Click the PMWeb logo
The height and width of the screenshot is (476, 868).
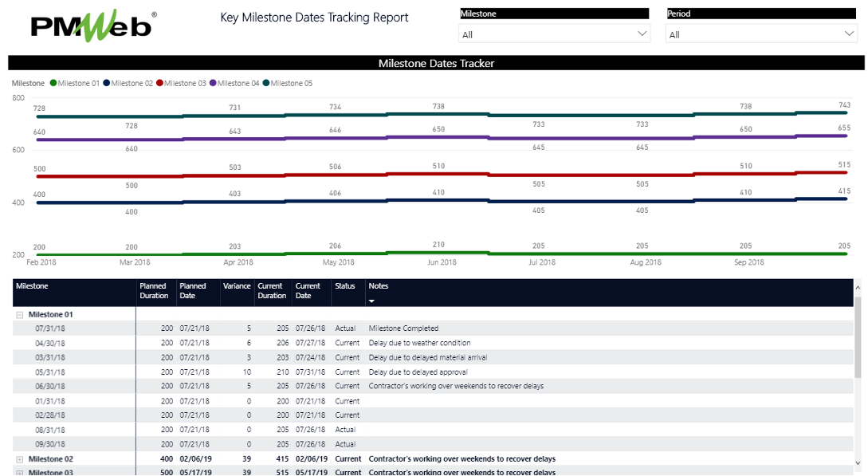(93, 26)
